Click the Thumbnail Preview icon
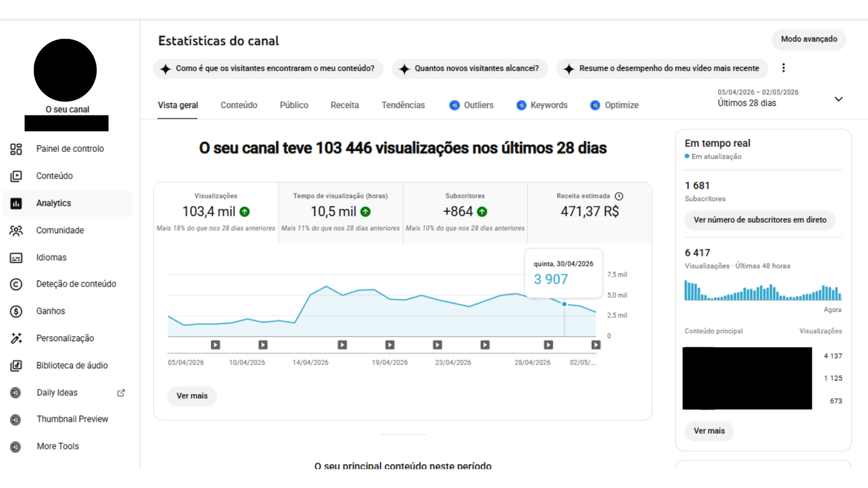868x488 pixels. coord(16,419)
